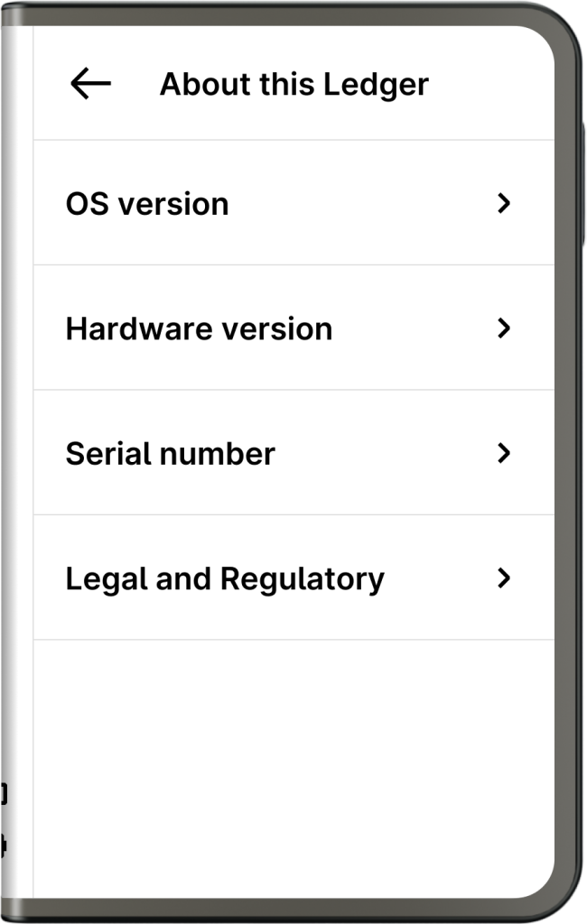This screenshot has width=587, height=924.
Task: Expand Serial number details via its arrow
Action: [504, 453]
